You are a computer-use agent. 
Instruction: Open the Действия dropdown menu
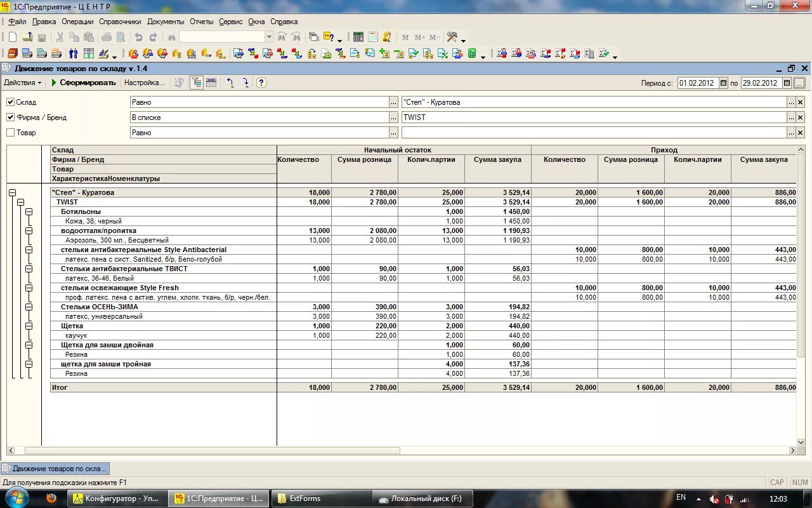point(22,83)
